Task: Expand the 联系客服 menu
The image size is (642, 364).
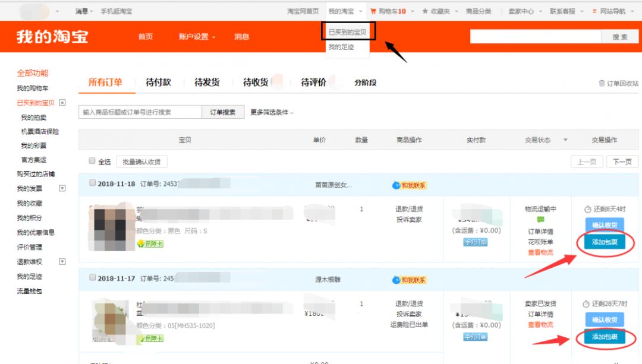Action: tap(567, 11)
